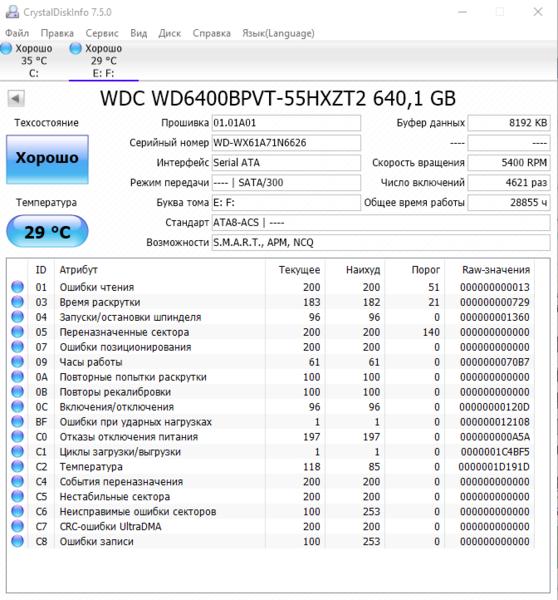Click the status orb for Часы работы row
The width and height of the screenshot is (558, 600).
(18, 362)
